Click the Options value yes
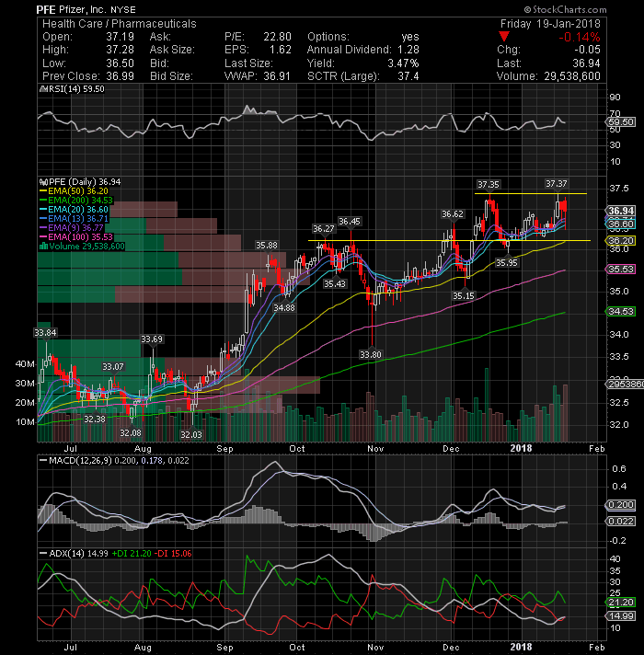The width and height of the screenshot is (644, 655). [x=410, y=37]
